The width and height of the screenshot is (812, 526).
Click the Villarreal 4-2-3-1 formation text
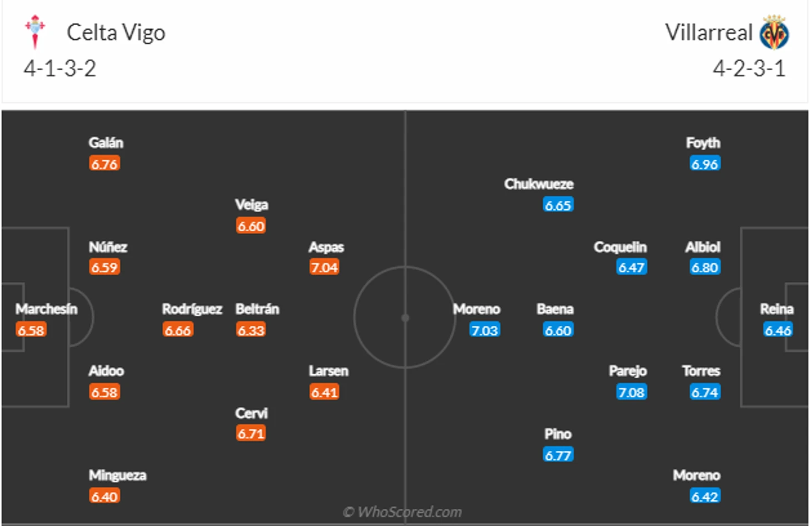(749, 69)
